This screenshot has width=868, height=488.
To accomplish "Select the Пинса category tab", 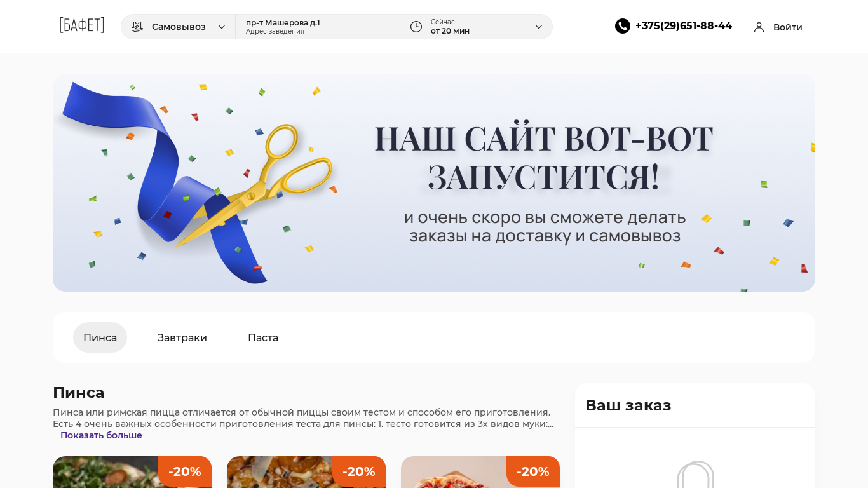I will pyautogui.click(x=100, y=337).
